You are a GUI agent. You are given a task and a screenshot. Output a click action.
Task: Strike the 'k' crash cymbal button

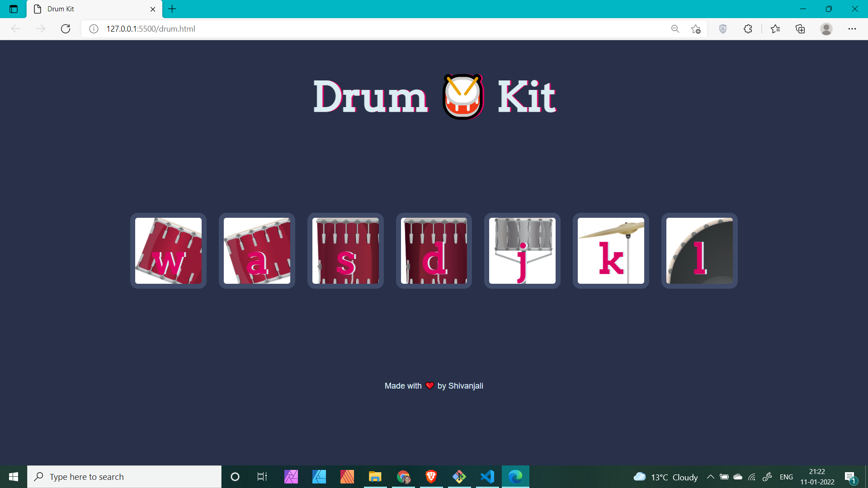coord(611,251)
